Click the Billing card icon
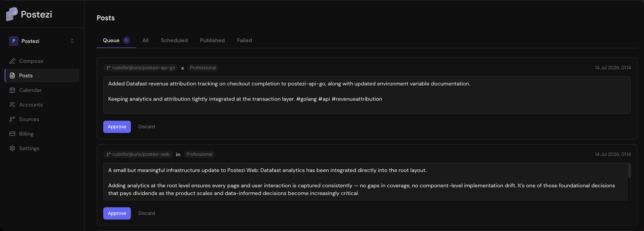 click(12, 134)
